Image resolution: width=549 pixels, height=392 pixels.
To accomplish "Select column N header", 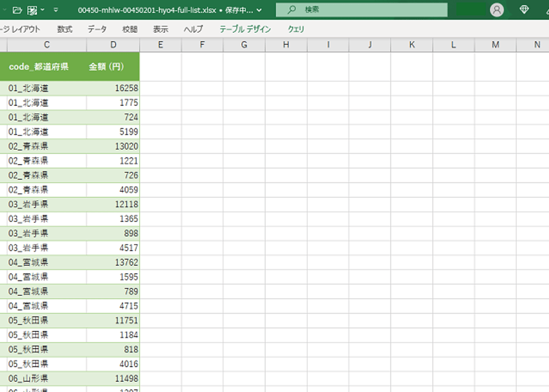I will point(533,45).
